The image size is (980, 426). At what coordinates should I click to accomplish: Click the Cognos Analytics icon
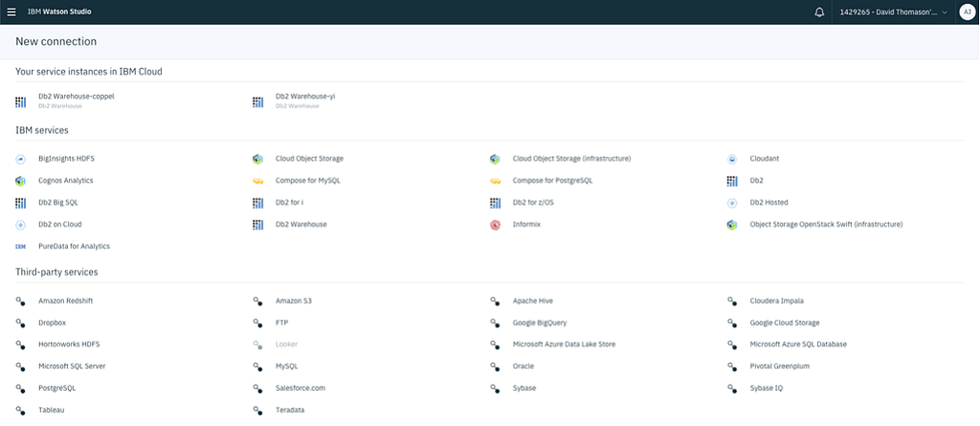[x=21, y=181]
